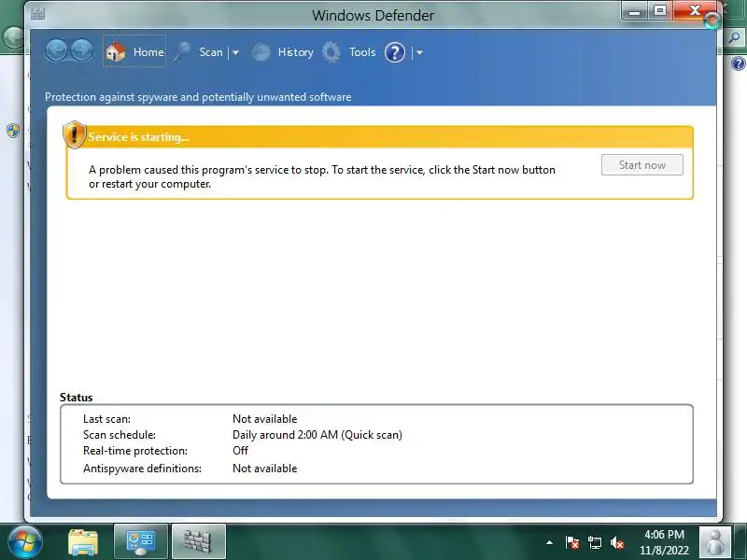Minimize the Windows Defender window
The width and height of the screenshot is (747, 560).
click(634, 11)
